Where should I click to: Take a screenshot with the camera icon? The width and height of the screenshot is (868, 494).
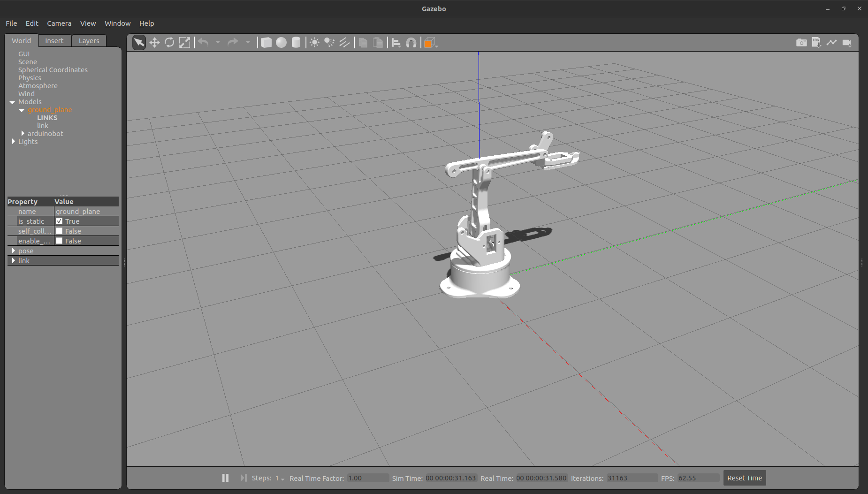point(801,42)
